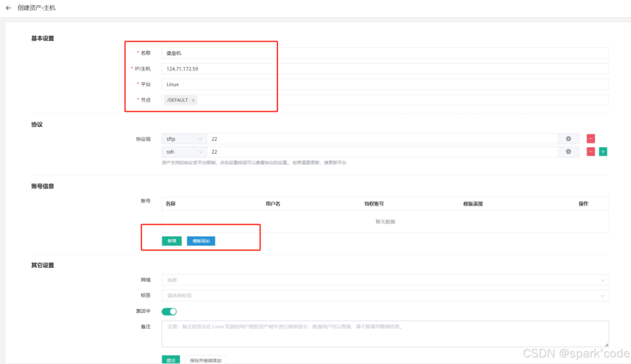
Task: Go back using the arrow icon
Action: [8, 8]
